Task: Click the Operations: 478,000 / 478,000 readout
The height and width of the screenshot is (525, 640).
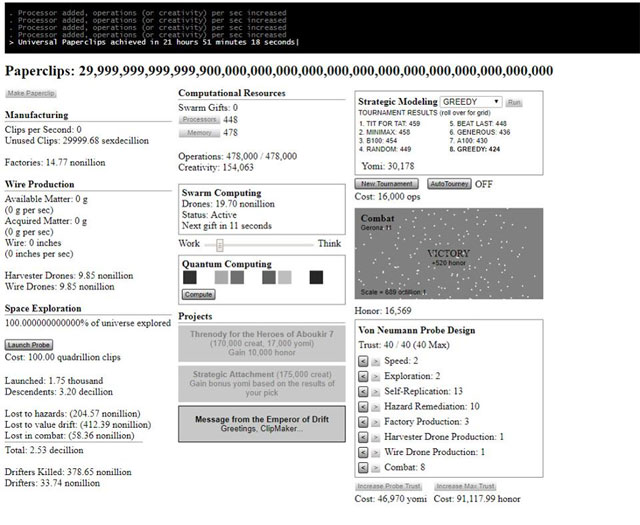Action: point(238,156)
